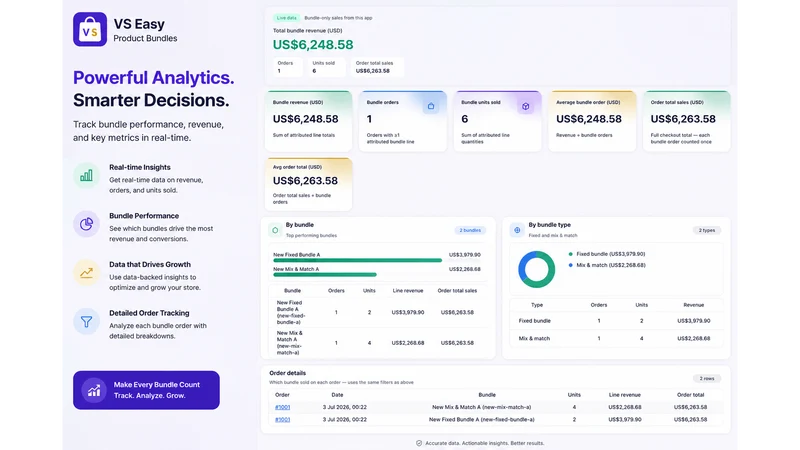This screenshot has height=450, width=800.
Task: Click the Make Every Bundle Count banner
Action: coord(146,390)
